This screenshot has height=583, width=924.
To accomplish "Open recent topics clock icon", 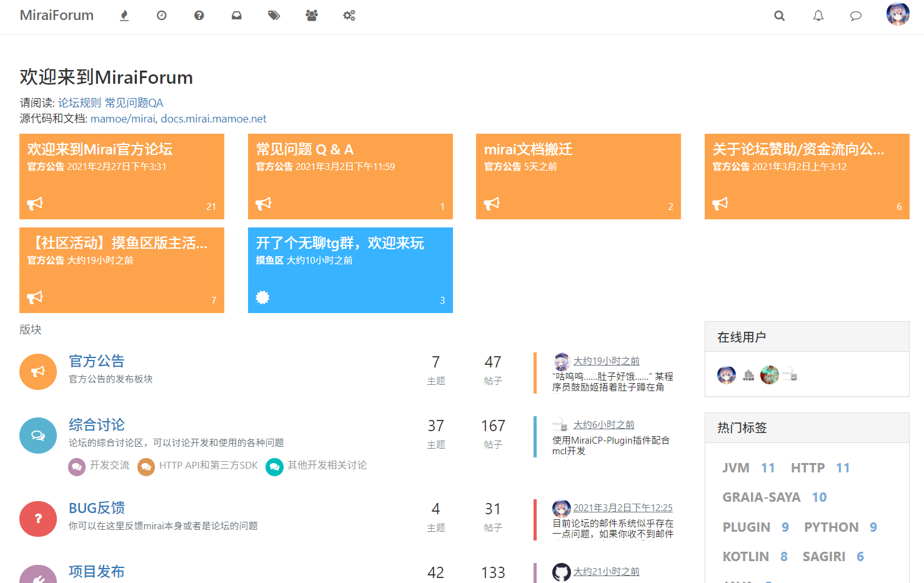I will pos(162,16).
